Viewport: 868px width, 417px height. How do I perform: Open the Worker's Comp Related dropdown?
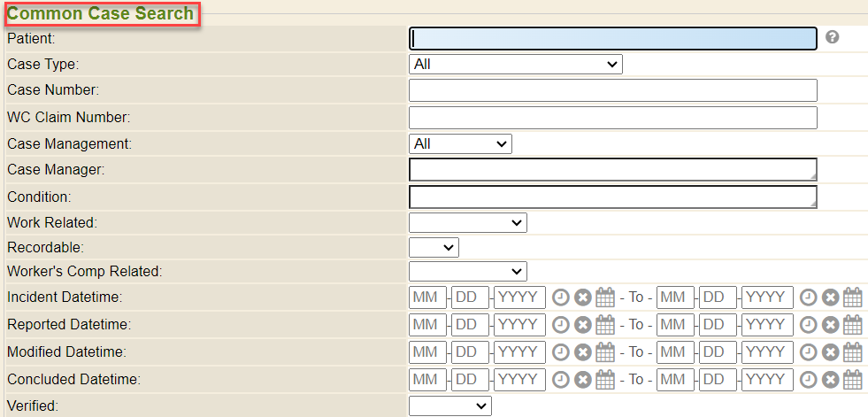pos(468,271)
